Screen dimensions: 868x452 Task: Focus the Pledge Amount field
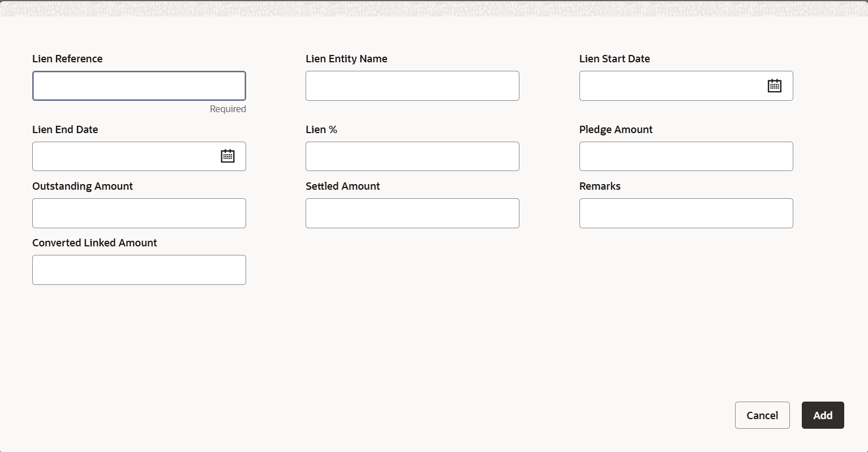686,156
